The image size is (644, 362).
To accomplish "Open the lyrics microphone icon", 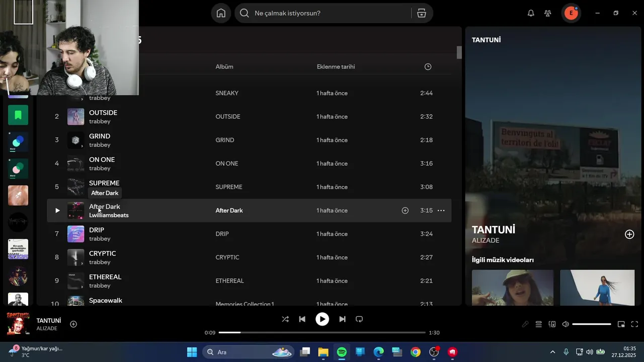I will (x=525, y=324).
